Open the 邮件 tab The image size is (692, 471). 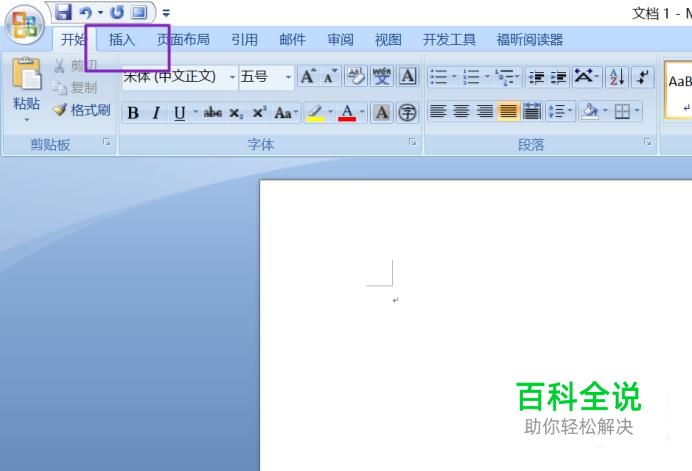292,40
